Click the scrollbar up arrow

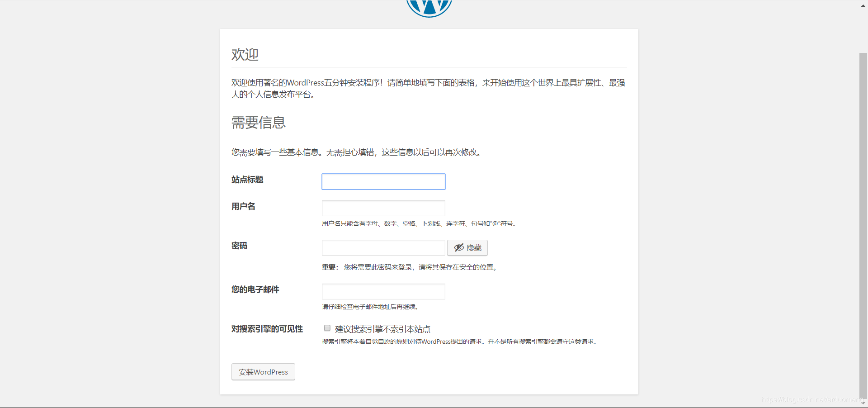pos(863,5)
